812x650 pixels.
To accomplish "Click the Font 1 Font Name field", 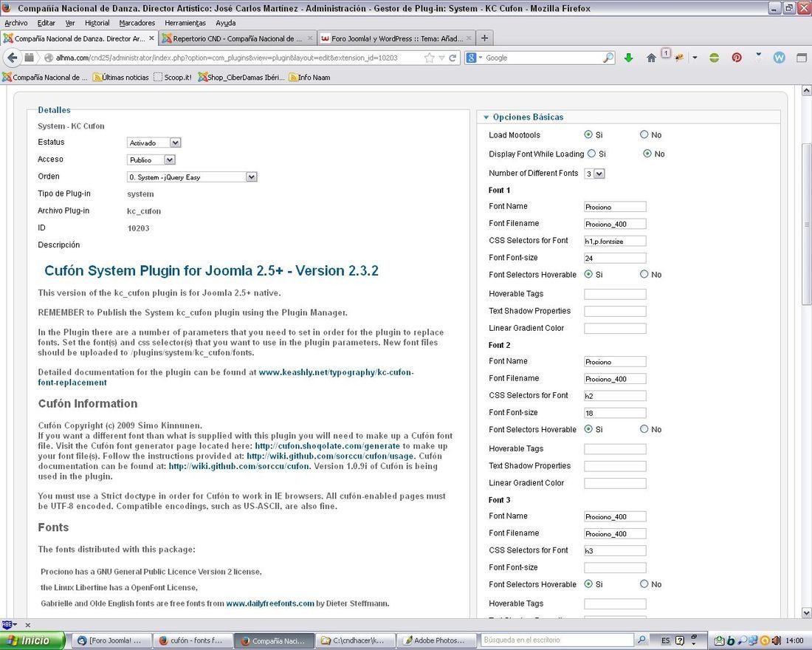I will click(x=615, y=207).
